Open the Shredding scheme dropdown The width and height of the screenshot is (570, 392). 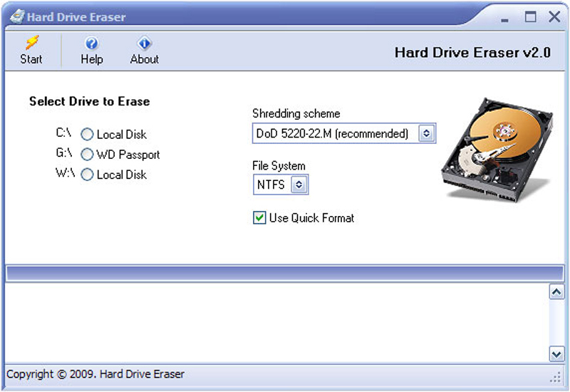click(344, 133)
